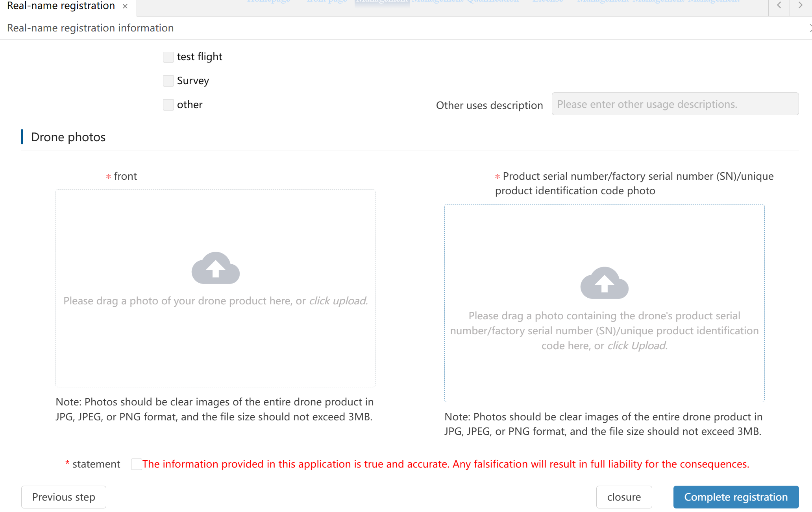Click the other usage descriptions input field
812x512 pixels.
675,104
